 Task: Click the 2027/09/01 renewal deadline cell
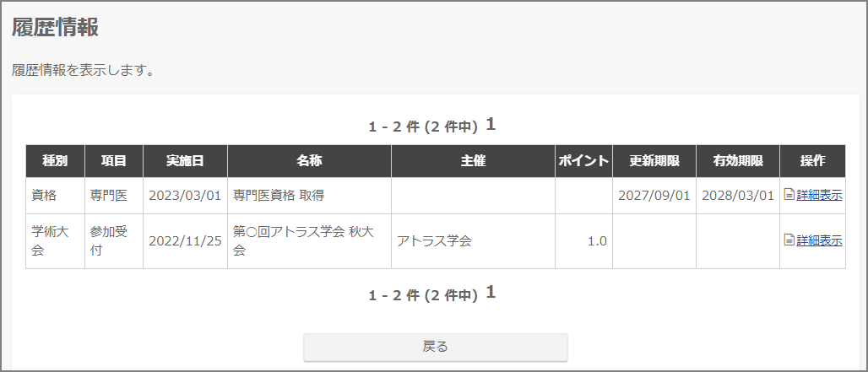pos(654,196)
